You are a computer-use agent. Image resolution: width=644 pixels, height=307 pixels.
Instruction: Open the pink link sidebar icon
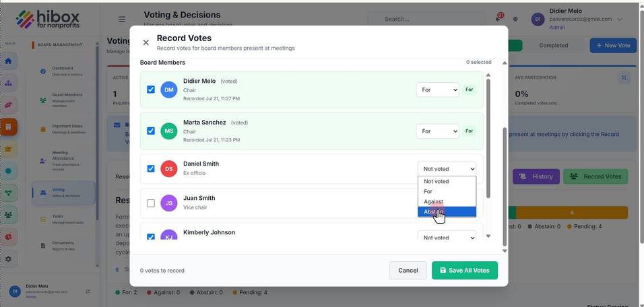pos(9,105)
